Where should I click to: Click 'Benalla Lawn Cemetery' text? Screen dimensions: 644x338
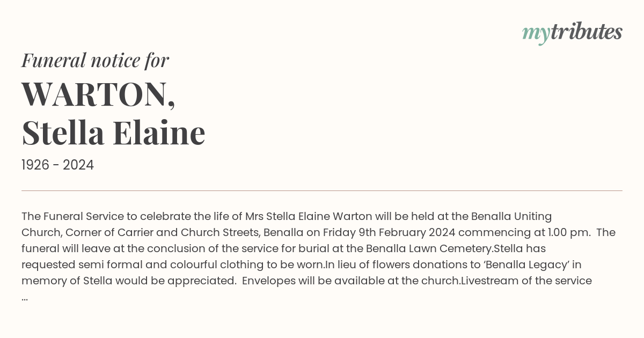pyautogui.click(x=429, y=248)
